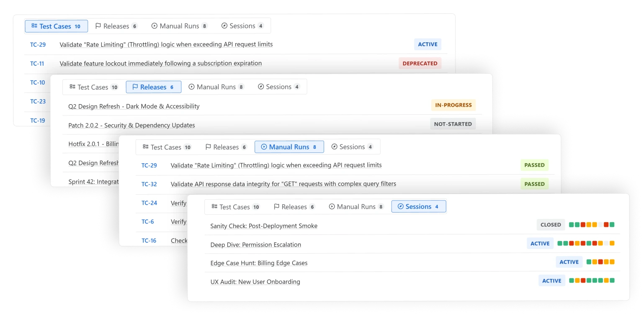Switch to Manual Runs in the Releases panel
Screen dimensions: 644x316
point(216,87)
